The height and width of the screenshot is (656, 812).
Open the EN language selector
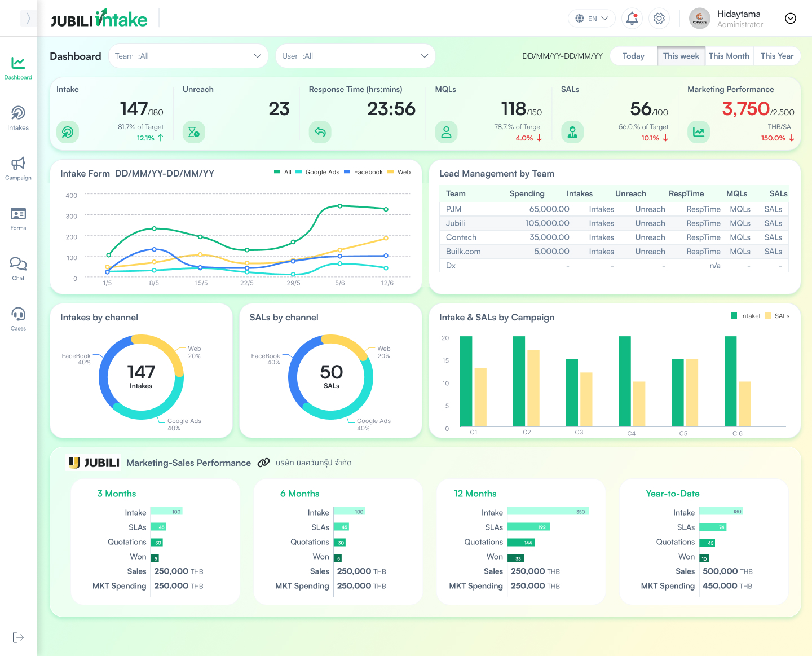[592, 19]
